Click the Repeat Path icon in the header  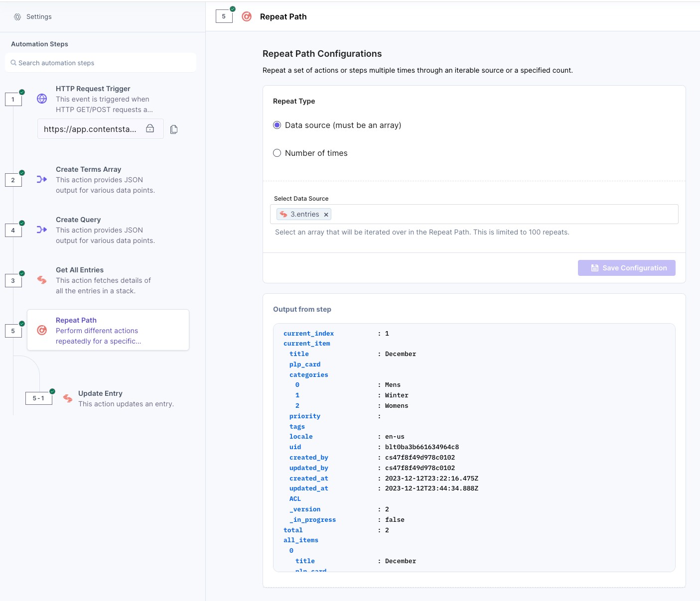coord(247,16)
